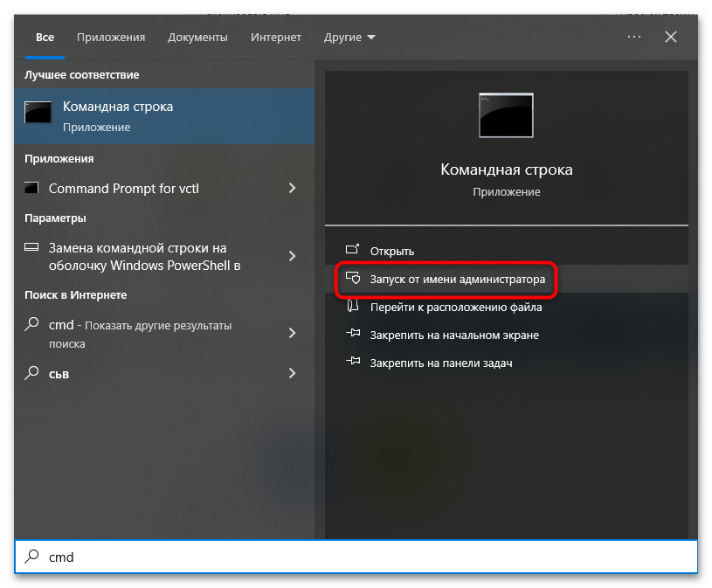Click the admin shield icon
712x588 pixels.
(x=353, y=278)
